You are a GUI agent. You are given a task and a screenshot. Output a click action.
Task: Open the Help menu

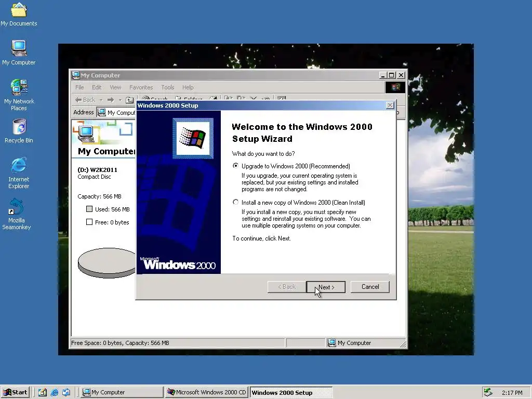188,87
